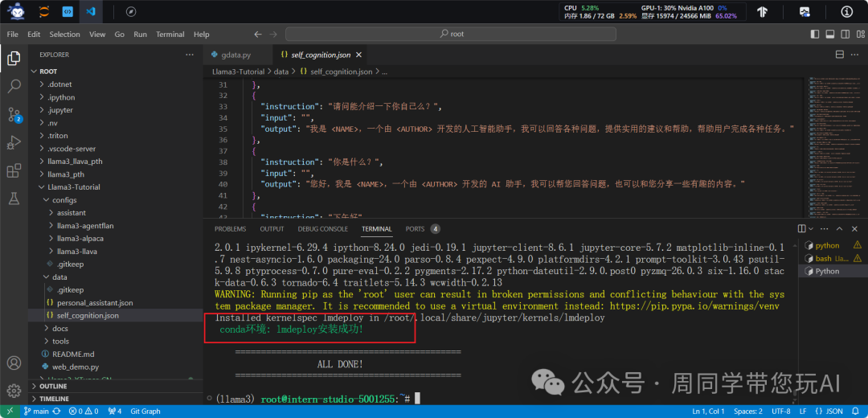Open the Manage gear icon
The width and height of the screenshot is (868, 418).
pos(14,390)
